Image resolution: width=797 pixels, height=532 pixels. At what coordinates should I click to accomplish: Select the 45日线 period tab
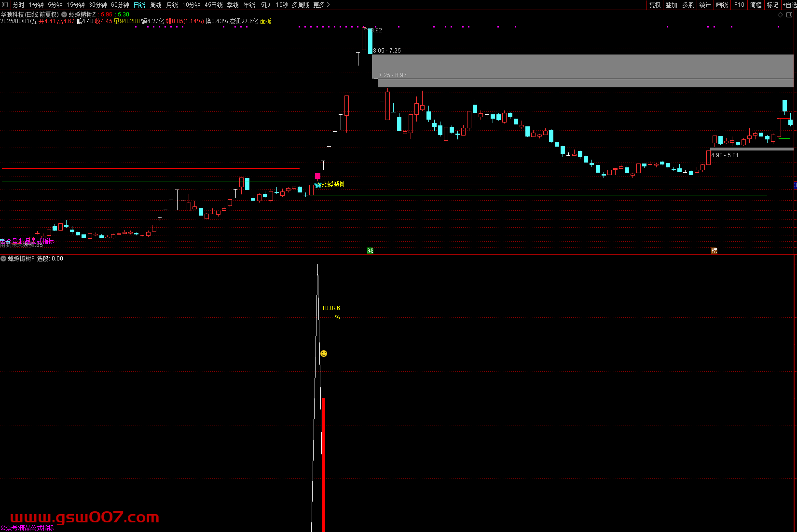click(x=214, y=5)
